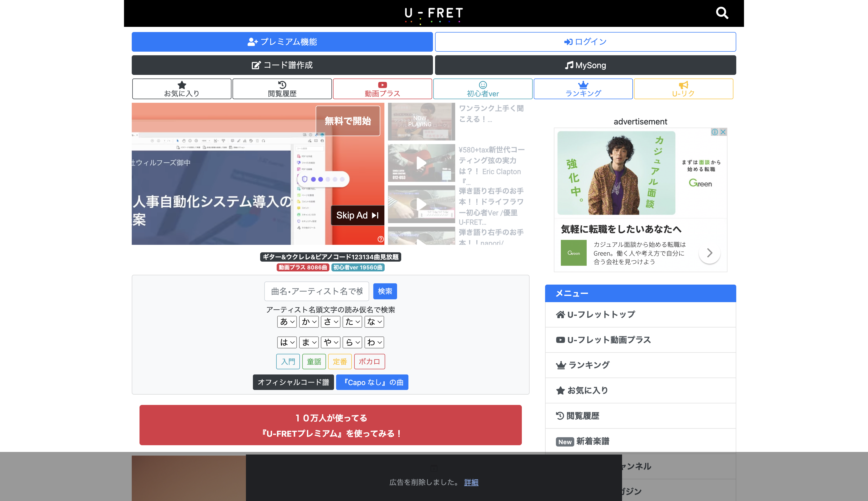Close the advertisement with X icon
The height and width of the screenshot is (501, 868).
pos(723,132)
